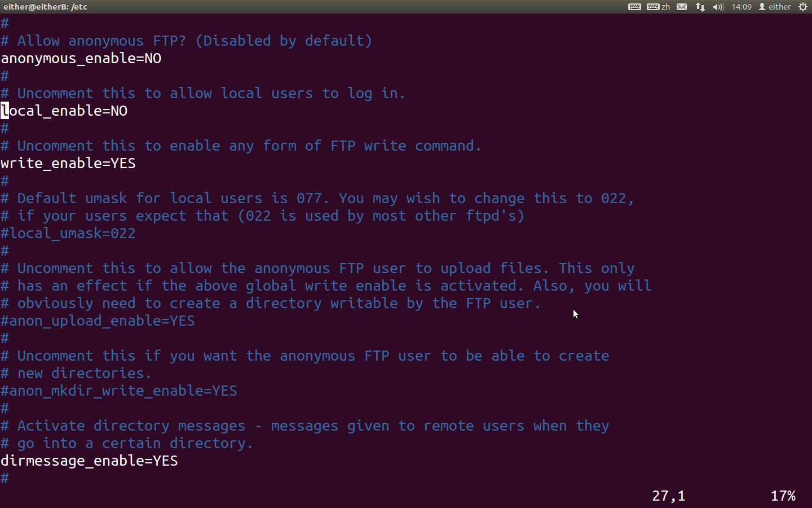Image resolution: width=812 pixels, height=508 pixels.
Task: Open the on-screen keyboard indicator icon
Action: (634, 7)
